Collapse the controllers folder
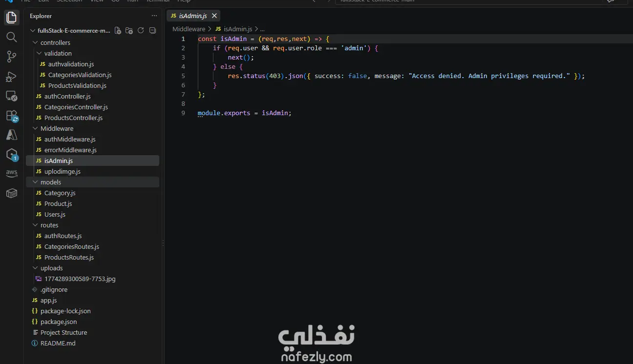Screen dimensions: 633x364 pyautogui.click(x=35, y=42)
